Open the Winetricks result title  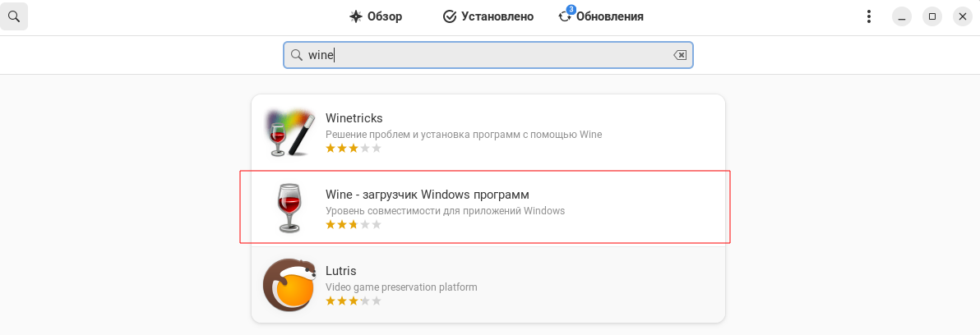[x=354, y=118]
